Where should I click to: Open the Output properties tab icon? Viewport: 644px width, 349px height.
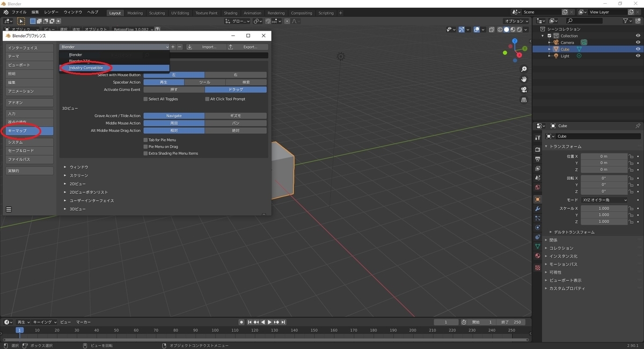click(x=538, y=159)
